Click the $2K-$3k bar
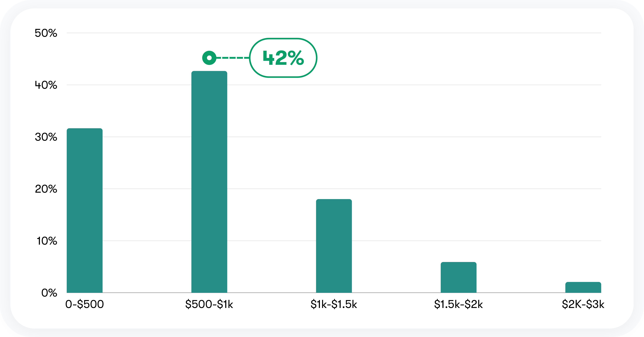This screenshot has height=337, width=644. tap(583, 287)
